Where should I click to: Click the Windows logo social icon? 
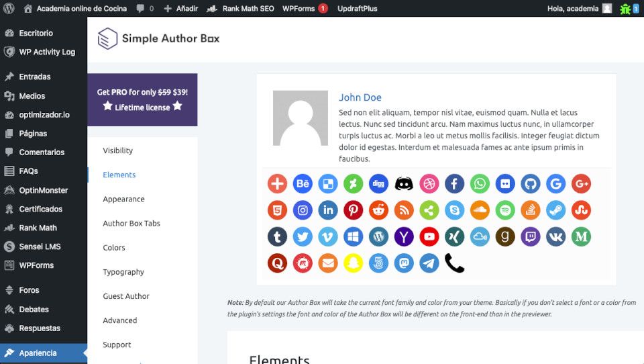[x=354, y=236]
